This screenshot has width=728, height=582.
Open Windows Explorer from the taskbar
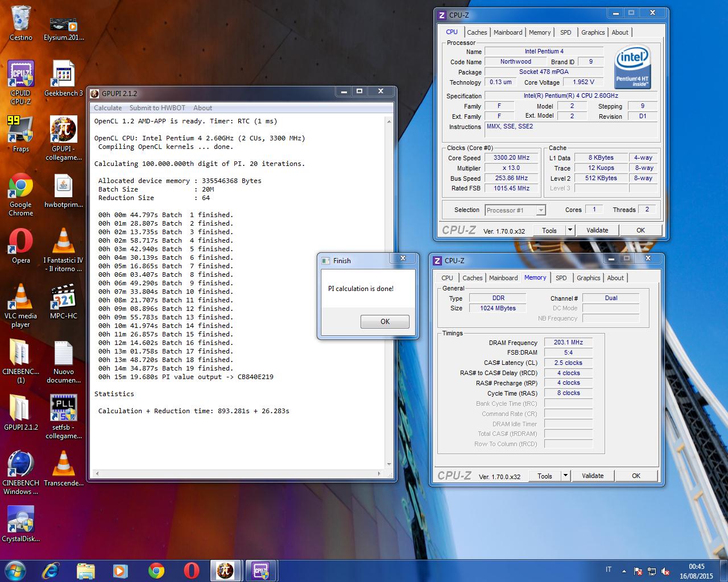(x=86, y=571)
